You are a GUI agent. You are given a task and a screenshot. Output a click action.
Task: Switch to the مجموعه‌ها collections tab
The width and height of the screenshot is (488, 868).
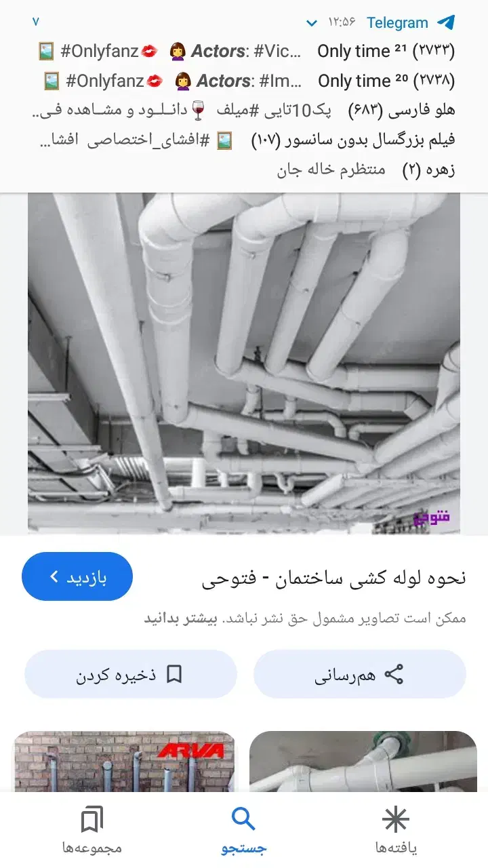click(x=92, y=830)
